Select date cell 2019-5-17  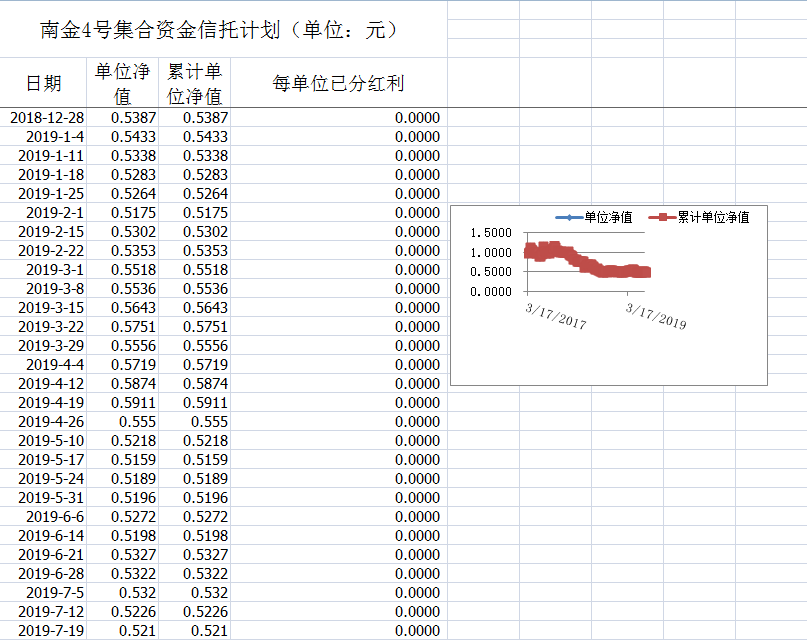click(x=43, y=460)
